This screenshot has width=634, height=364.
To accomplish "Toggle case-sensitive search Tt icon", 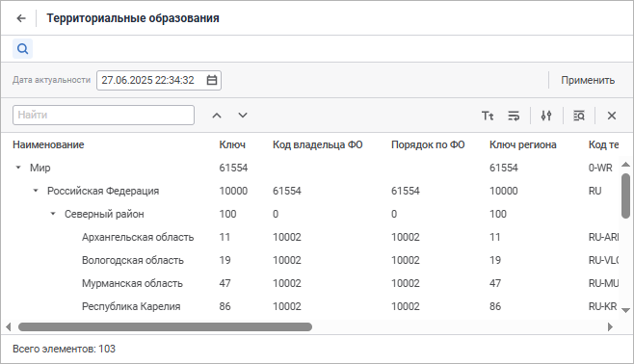I will (488, 116).
